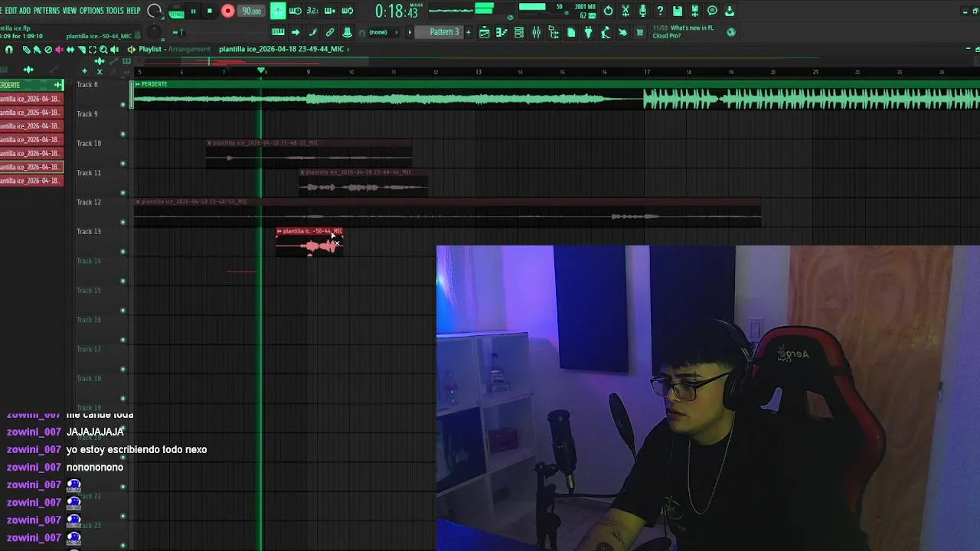This screenshot has width=980, height=551.
Task: Stop playback with the stop button
Action: click(x=209, y=11)
